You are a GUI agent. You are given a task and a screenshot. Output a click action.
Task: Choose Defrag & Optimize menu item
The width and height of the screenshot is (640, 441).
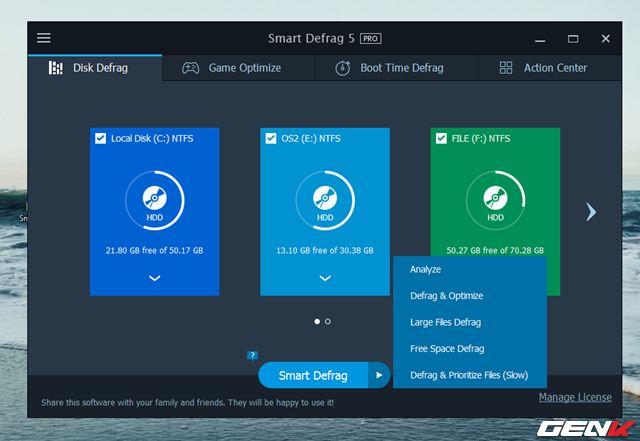[470, 296]
